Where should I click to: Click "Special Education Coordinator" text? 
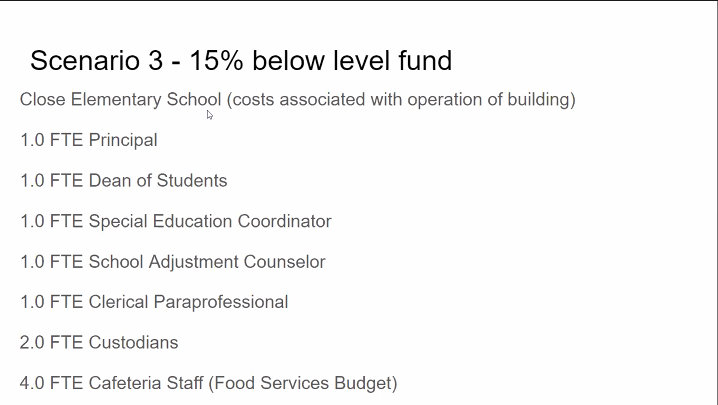pyautogui.click(x=210, y=221)
